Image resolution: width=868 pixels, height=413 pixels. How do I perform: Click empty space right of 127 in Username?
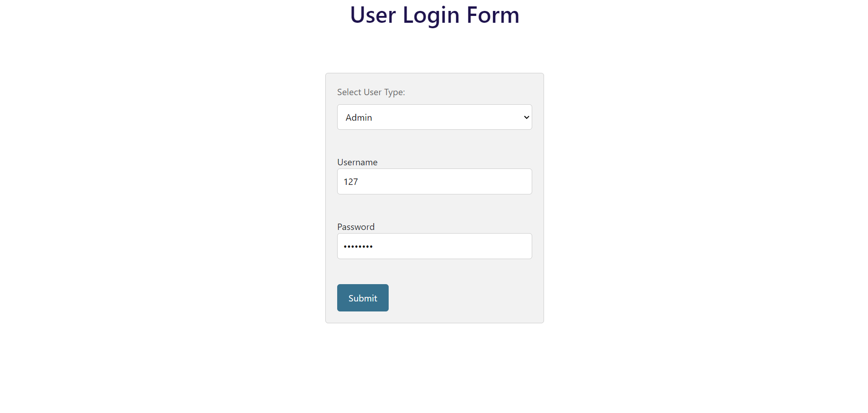456,182
